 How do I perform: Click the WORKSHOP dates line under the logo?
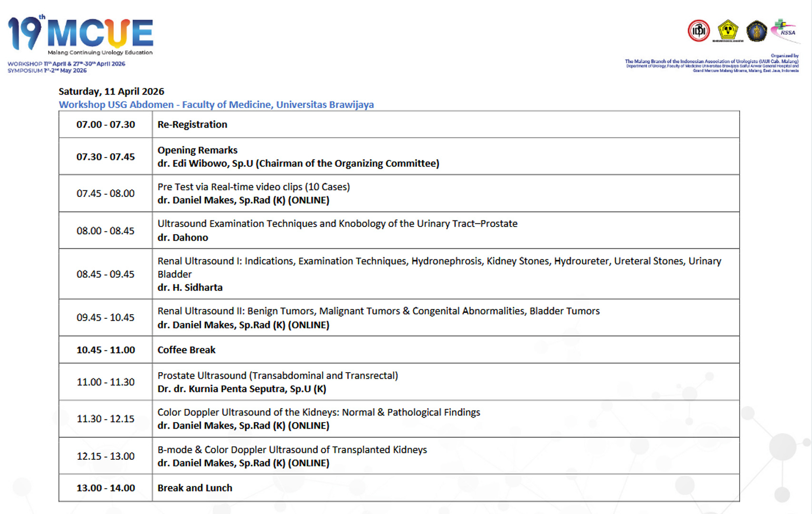coord(67,64)
